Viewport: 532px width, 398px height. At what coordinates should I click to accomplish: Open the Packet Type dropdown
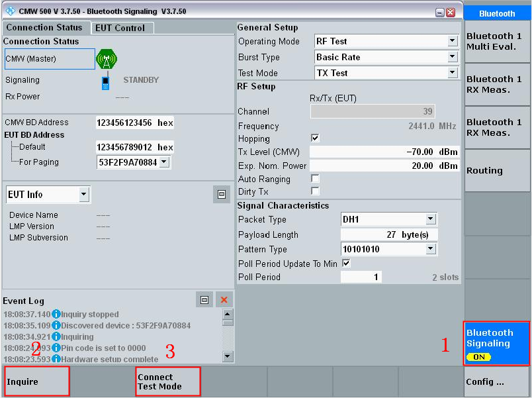coord(431,219)
